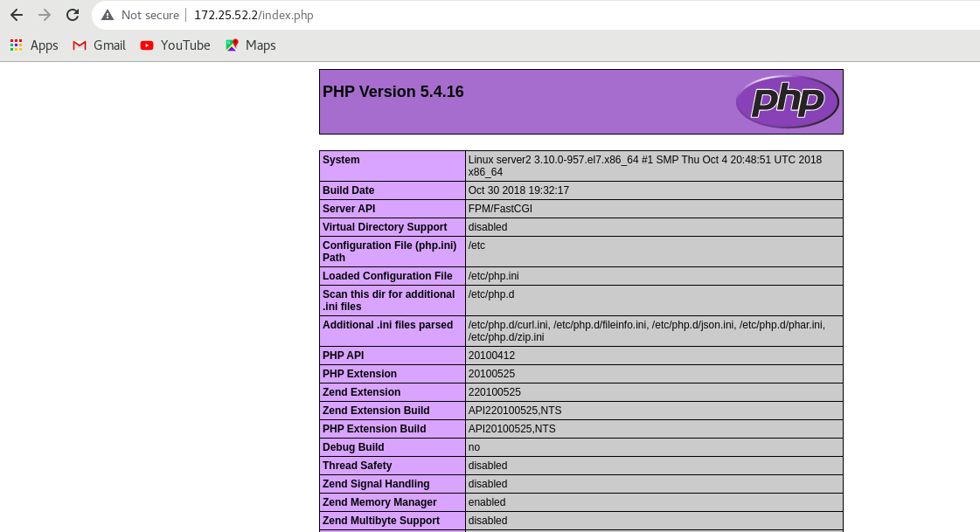Viewport: 980px width, 532px height.
Task: Click the Zend Memory Manager label
Action: [379, 502]
